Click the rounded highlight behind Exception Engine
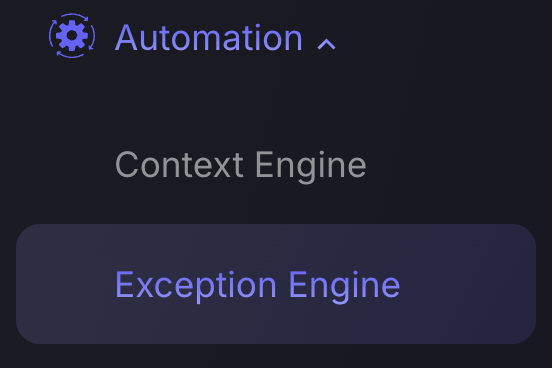The height and width of the screenshot is (368, 552). tap(276, 284)
